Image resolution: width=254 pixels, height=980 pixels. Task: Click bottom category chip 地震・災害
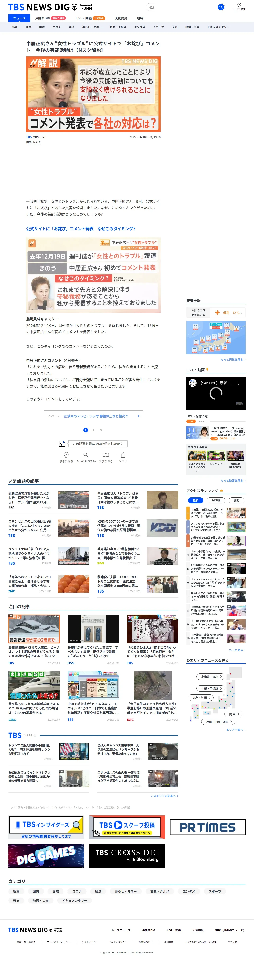click(40, 900)
